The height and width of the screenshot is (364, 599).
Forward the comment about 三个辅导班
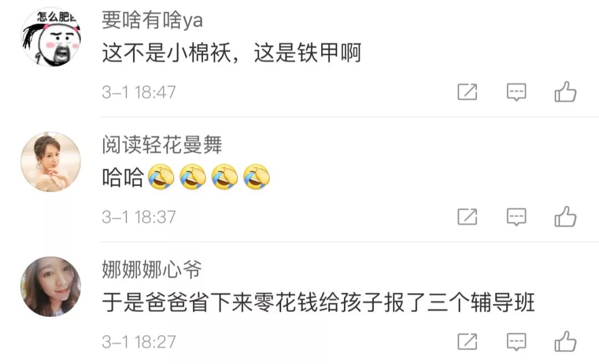(468, 341)
